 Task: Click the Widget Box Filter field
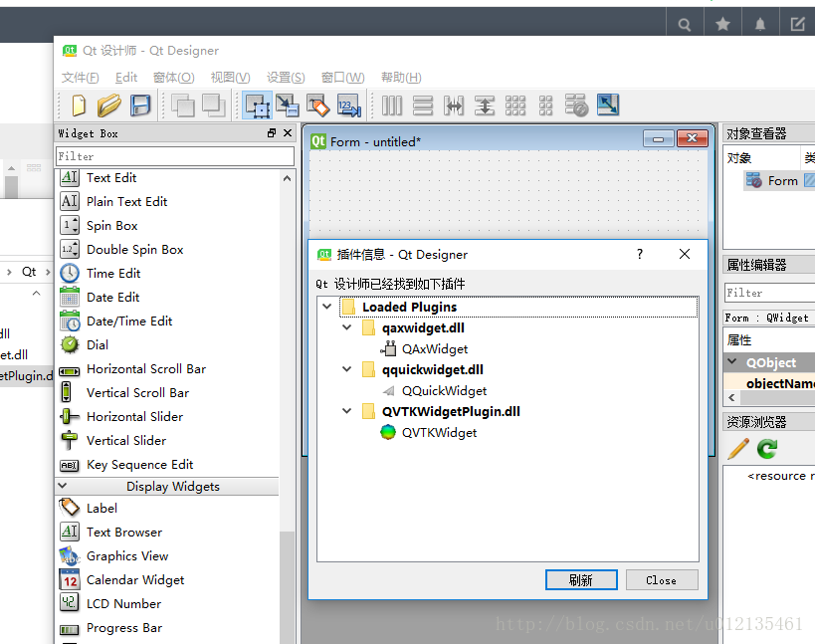pyautogui.click(x=175, y=156)
